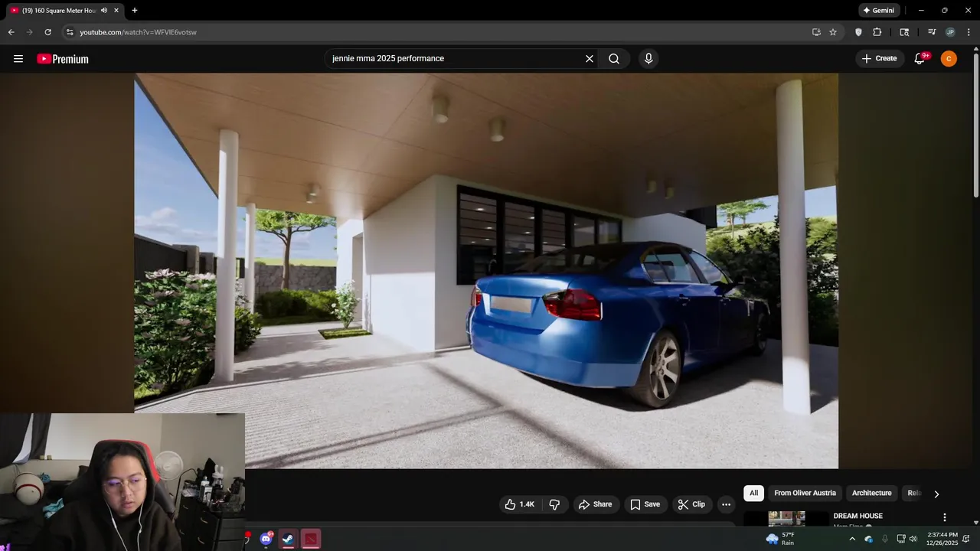The width and height of the screenshot is (980, 551).
Task: Install app icon in address bar
Action: 816,32
